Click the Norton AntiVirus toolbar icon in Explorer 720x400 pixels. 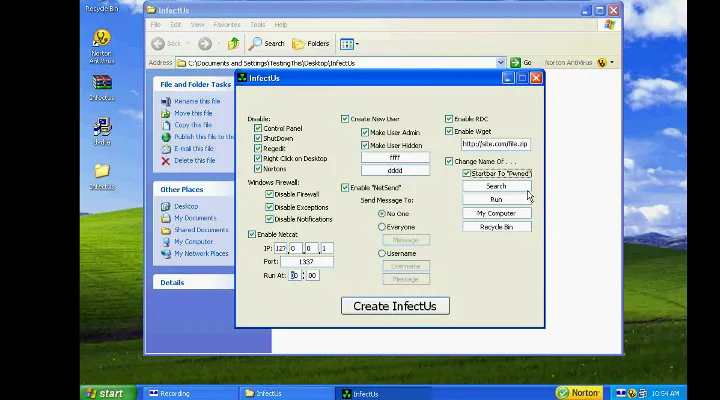(602, 62)
